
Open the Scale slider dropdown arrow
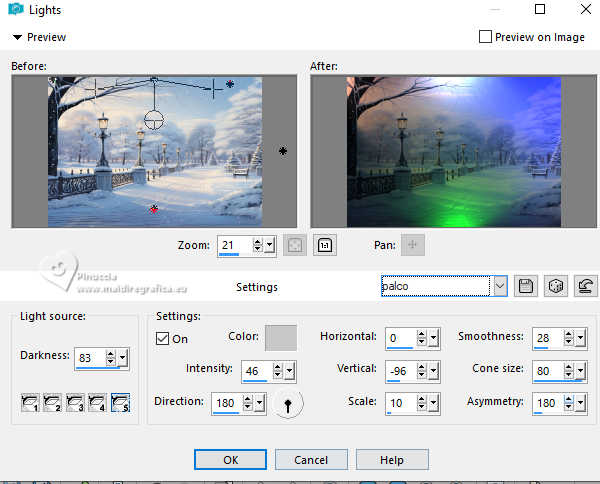[433, 403]
